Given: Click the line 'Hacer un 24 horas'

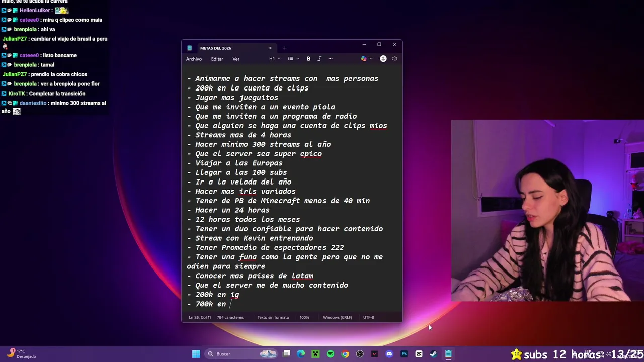Looking at the screenshot, I should click(228, 210).
